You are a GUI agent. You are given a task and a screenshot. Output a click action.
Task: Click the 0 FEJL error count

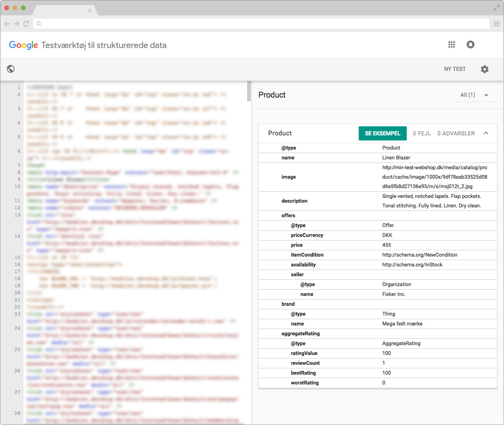pyautogui.click(x=422, y=133)
